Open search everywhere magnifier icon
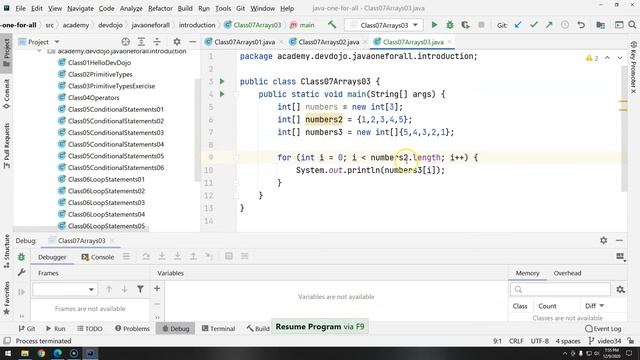 632,25
